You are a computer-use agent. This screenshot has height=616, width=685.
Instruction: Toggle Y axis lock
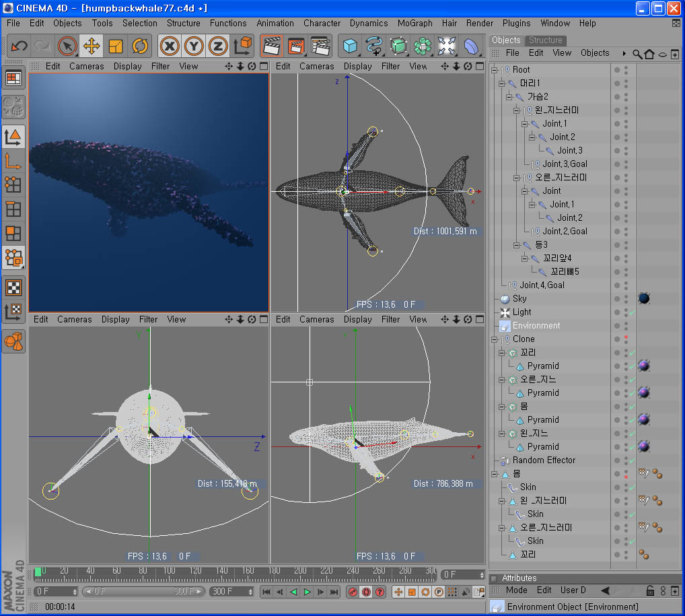pyautogui.click(x=194, y=46)
